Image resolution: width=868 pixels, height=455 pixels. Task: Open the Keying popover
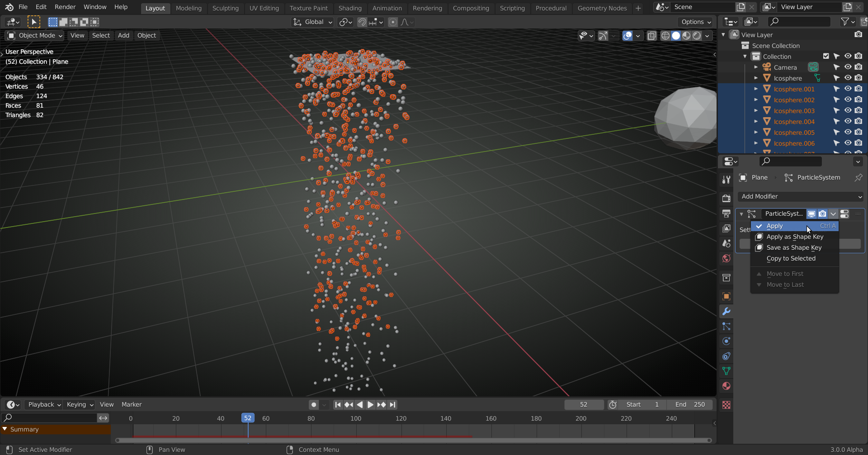coord(79,405)
